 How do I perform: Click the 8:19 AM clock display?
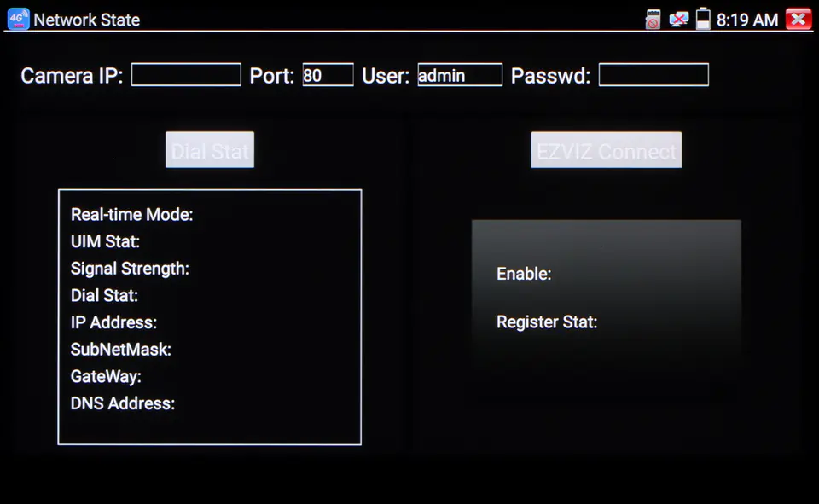[x=746, y=20]
